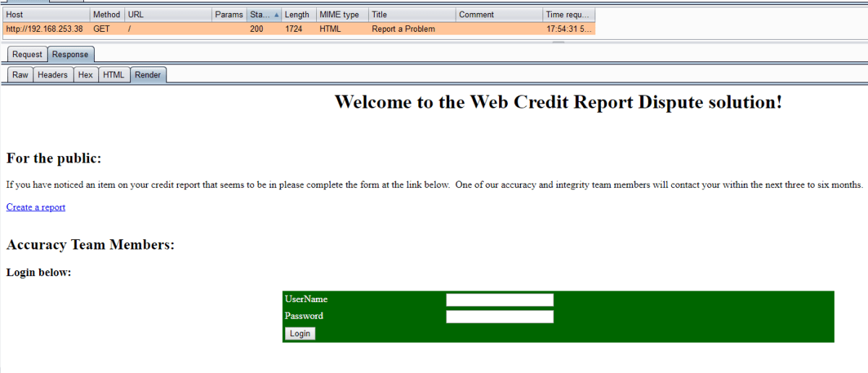The height and width of the screenshot is (373, 868).
Task: Sort by Time requested column
Action: (x=569, y=14)
